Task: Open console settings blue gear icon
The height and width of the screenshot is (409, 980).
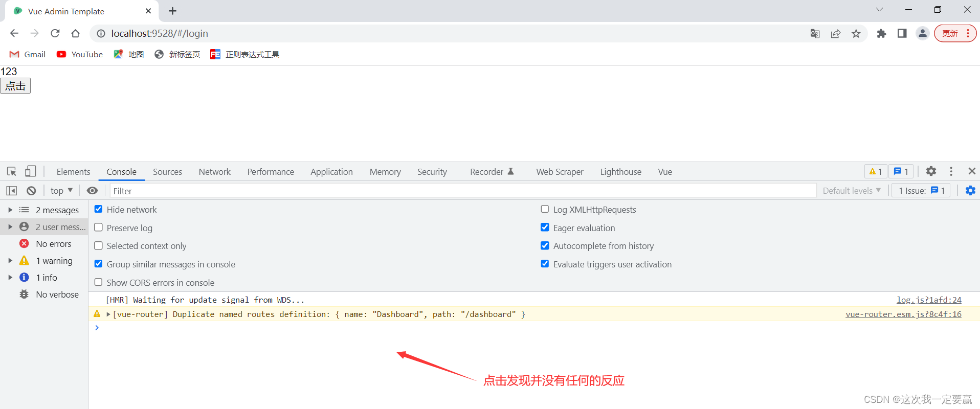Action: 970,191
